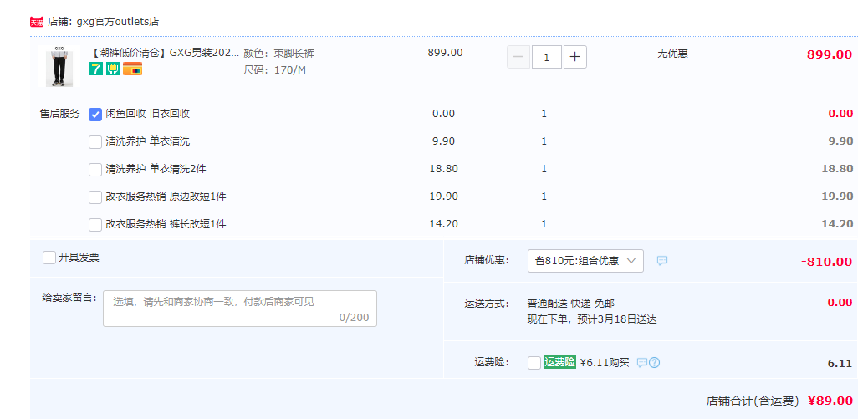
Task: Click 尺码：170/M size text
Action: coord(274,70)
